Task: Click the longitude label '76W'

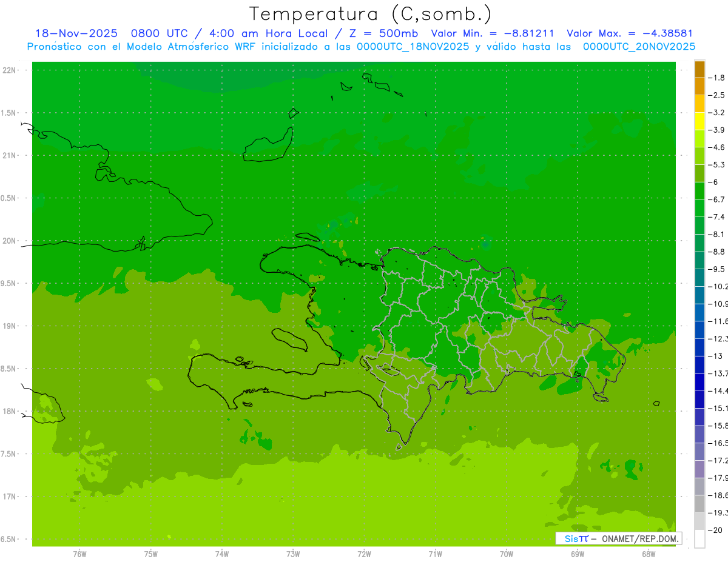Action: [x=79, y=554]
